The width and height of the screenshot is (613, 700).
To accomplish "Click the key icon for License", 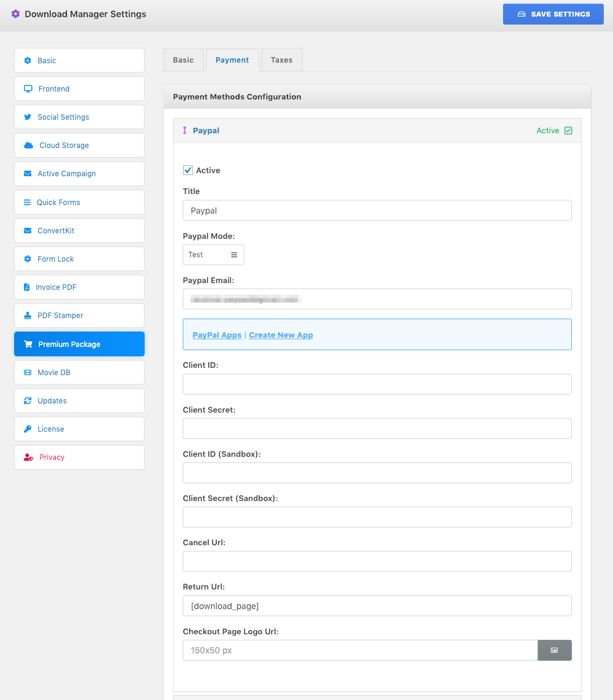I will 28,429.
